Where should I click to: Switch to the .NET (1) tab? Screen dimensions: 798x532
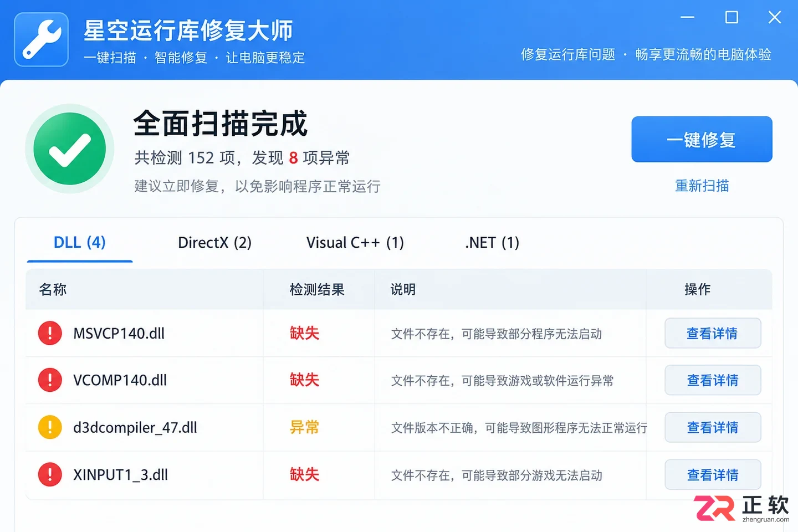click(x=492, y=243)
